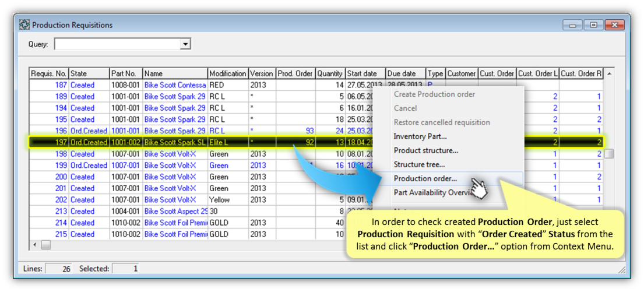This screenshot has height=292, width=644.
Task: Select requisition 198 cell
Action: pyautogui.click(x=49, y=154)
